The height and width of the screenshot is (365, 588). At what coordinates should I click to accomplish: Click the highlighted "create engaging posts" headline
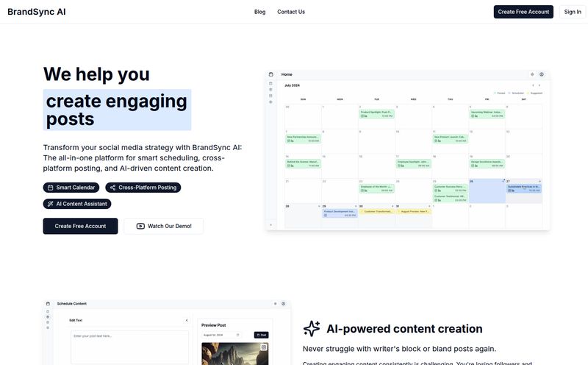(117, 110)
